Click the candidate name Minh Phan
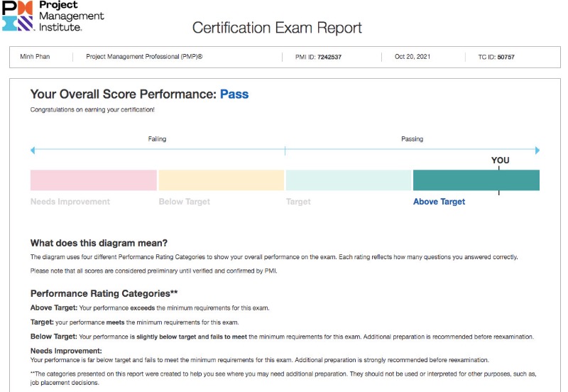568x392 pixels. [35, 57]
